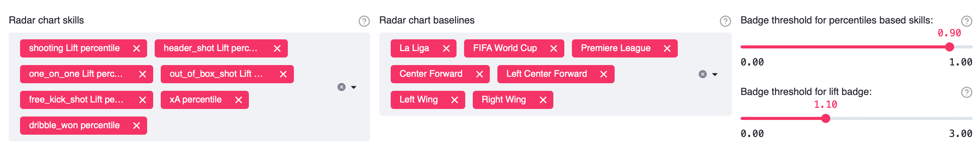Image resolution: width=980 pixels, height=157 pixels.
Task: Show help for lift badge threshold
Action: tap(966, 92)
